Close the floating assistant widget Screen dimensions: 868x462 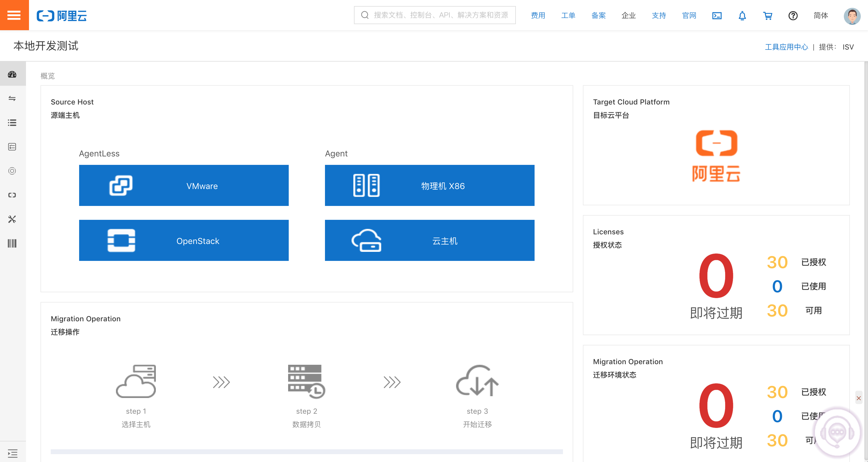point(859,398)
